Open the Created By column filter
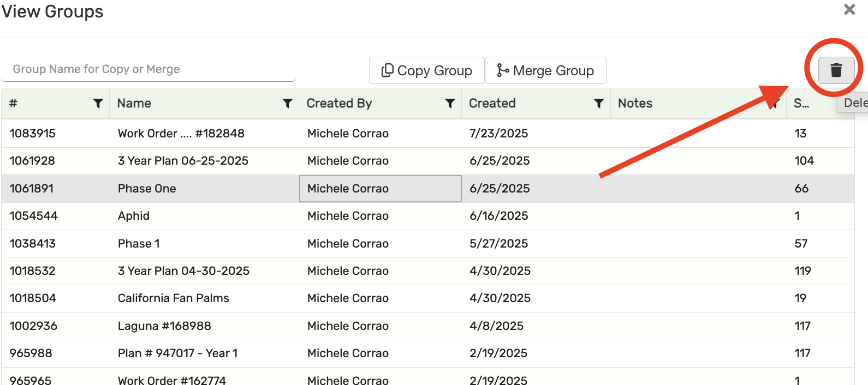 coord(450,104)
